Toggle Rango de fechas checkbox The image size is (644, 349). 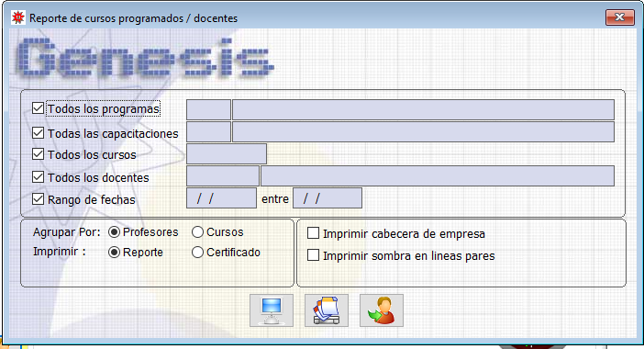click(38, 199)
